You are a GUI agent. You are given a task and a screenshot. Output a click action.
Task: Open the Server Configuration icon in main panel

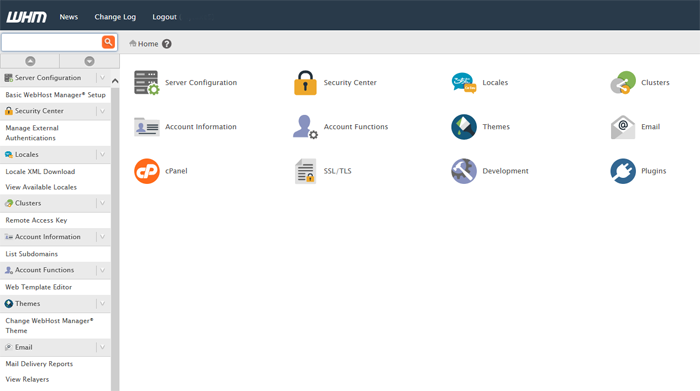pyautogui.click(x=146, y=83)
